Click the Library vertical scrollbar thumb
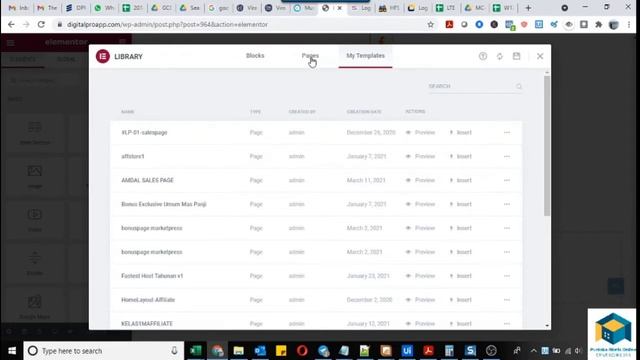 [x=547, y=146]
